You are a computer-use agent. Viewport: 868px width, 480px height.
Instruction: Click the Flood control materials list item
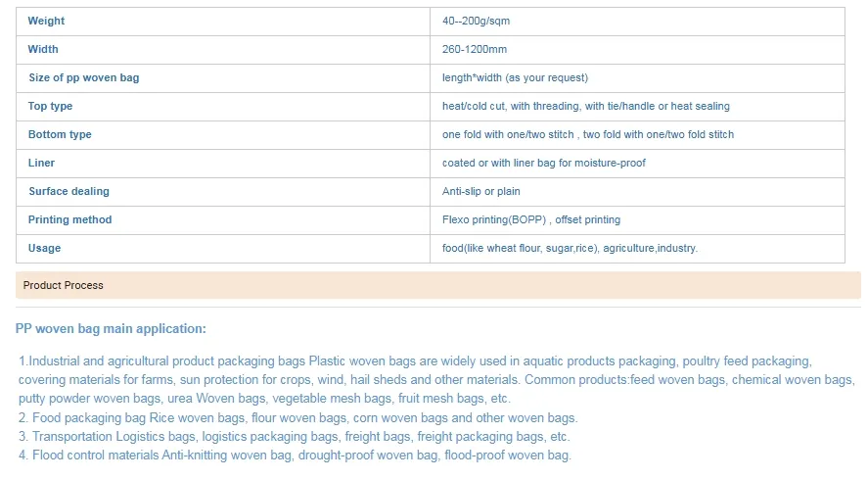click(x=295, y=456)
